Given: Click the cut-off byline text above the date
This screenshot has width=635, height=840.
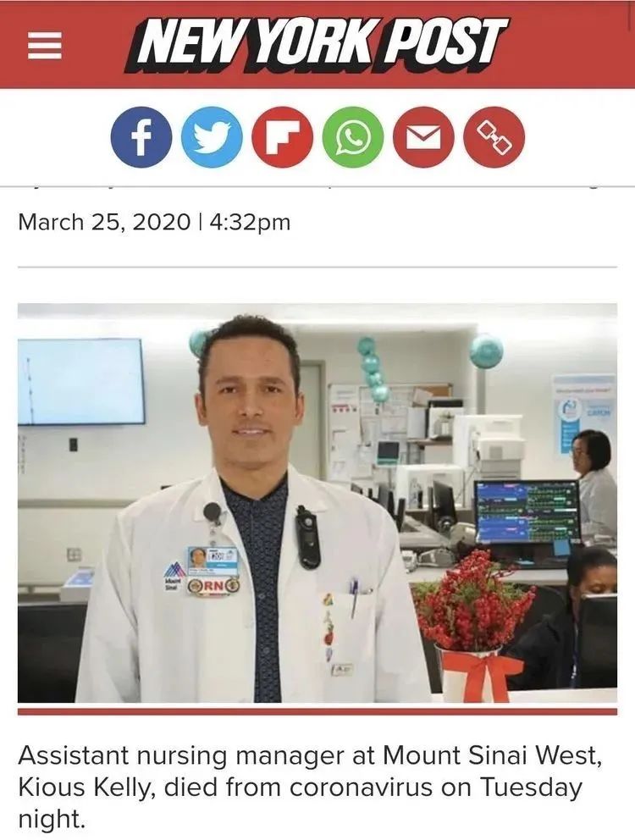Looking at the screenshot, I should pyautogui.click(x=317, y=186).
